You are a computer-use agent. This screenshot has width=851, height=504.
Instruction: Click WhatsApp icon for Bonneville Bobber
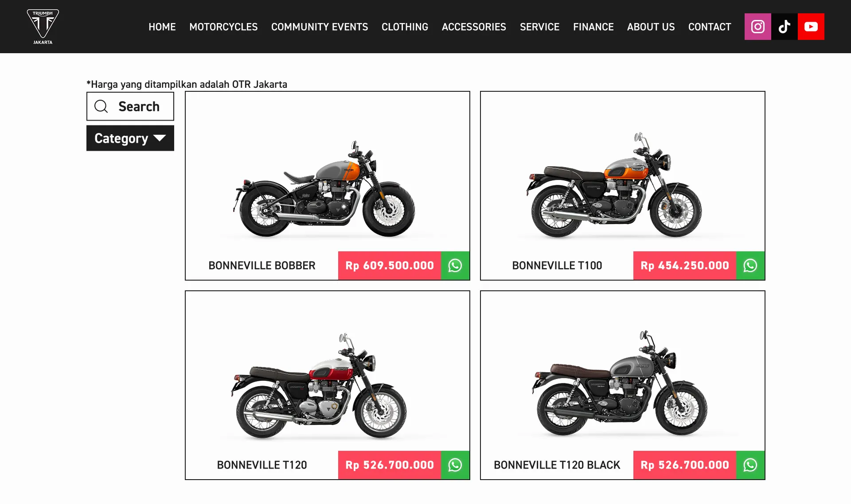coord(455,266)
